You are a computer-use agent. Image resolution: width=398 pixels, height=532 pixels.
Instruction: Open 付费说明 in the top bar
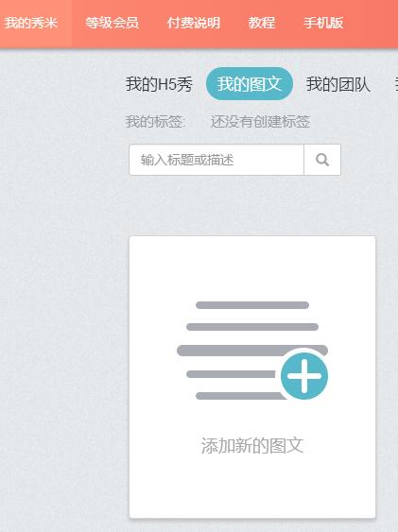tap(194, 23)
